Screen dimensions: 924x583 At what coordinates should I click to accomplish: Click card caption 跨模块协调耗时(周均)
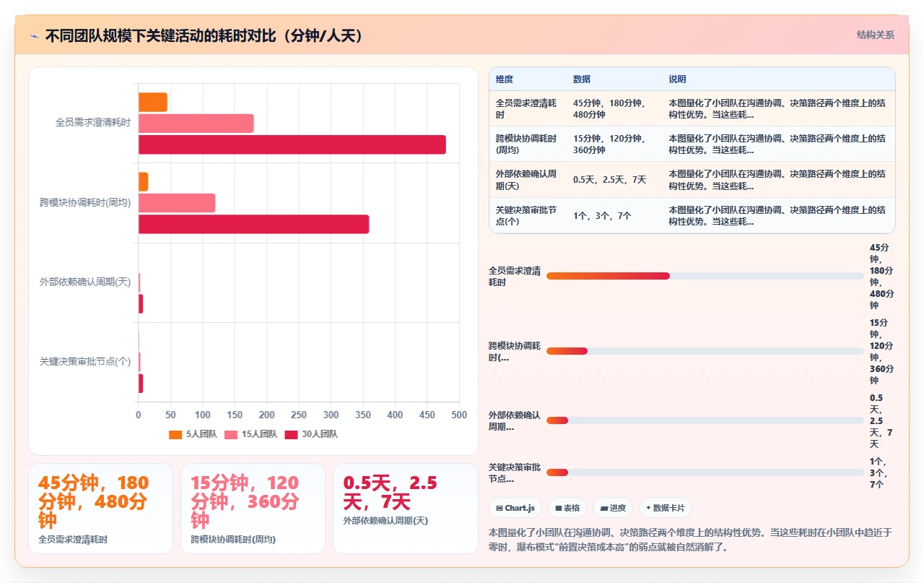pos(233,540)
